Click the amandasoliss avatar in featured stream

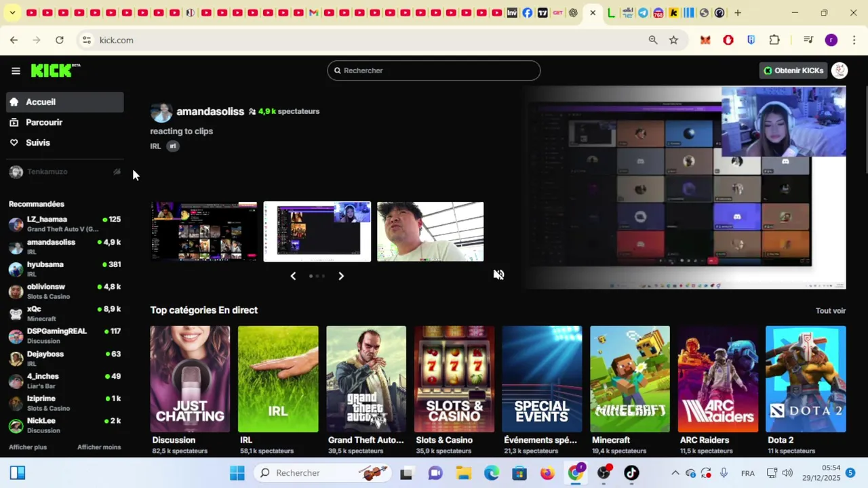[161, 112]
